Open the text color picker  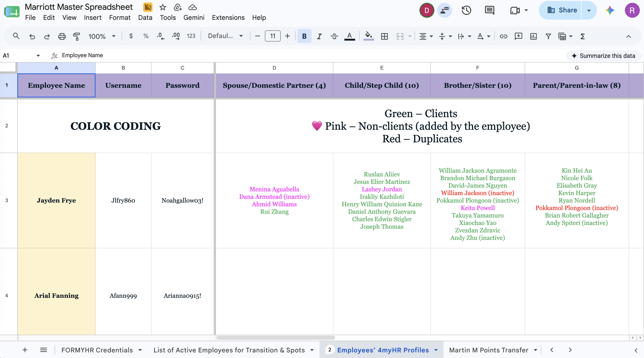350,36
